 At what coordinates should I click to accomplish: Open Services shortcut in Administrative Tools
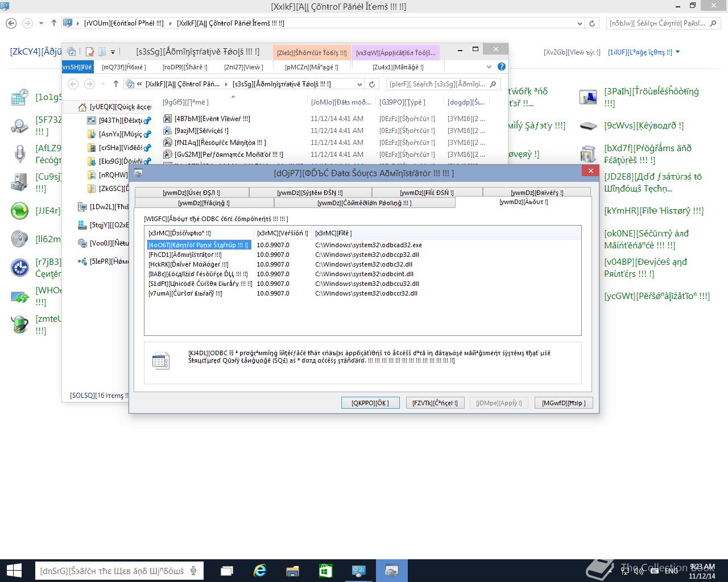click(196, 131)
